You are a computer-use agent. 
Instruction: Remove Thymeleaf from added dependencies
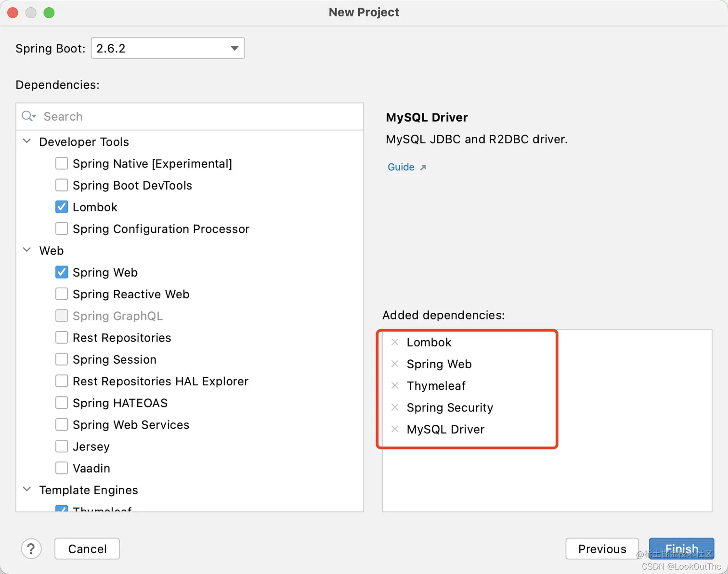(x=395, y=385)
